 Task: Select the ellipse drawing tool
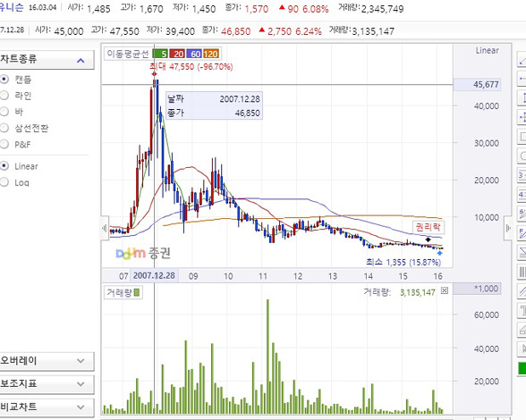click(522, 155)
